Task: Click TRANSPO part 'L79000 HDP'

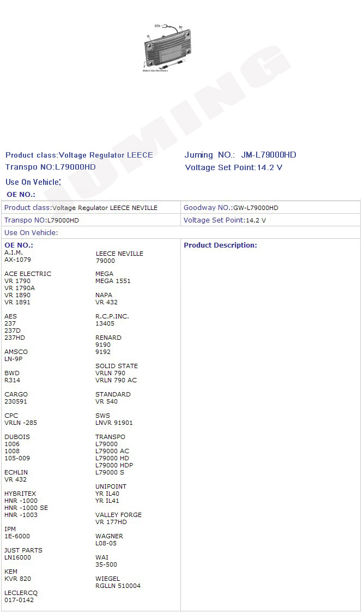Action: [114, 465]
